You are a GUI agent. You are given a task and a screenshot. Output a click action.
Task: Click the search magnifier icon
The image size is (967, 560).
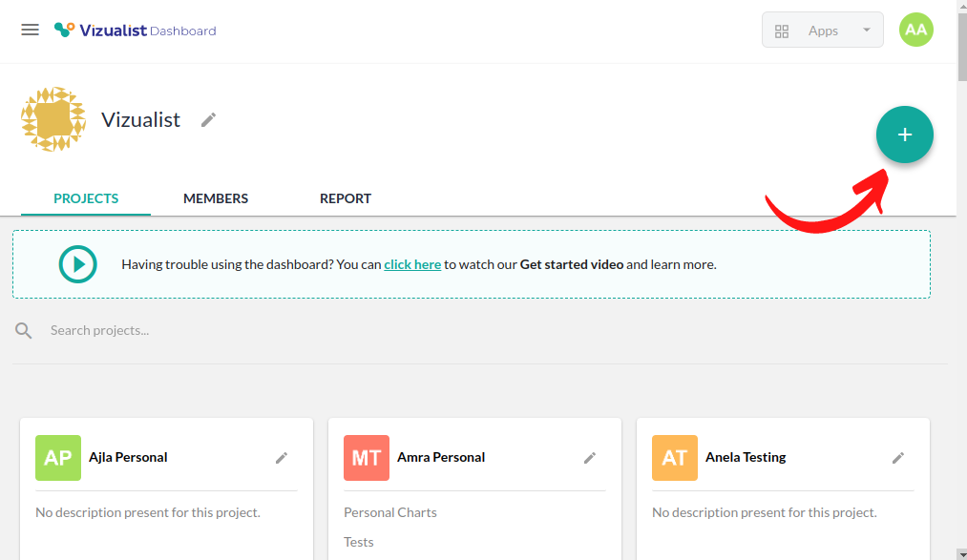(24, 331)
